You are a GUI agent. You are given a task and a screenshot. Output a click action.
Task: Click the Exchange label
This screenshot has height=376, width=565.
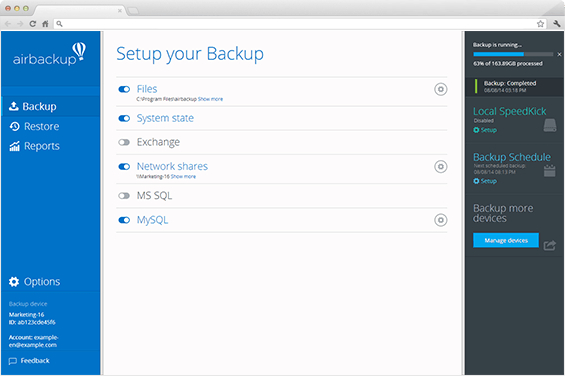tap(158, 142)
